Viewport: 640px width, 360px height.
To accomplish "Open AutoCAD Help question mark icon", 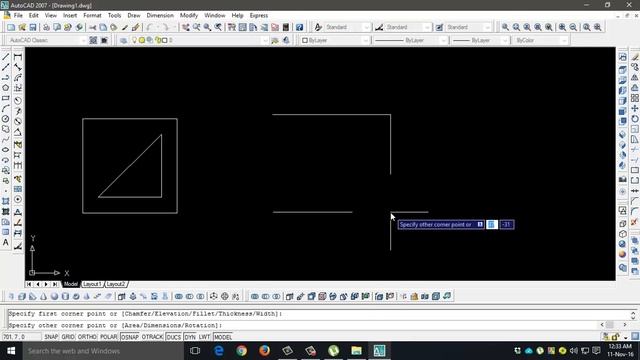I will pos(300,27).
